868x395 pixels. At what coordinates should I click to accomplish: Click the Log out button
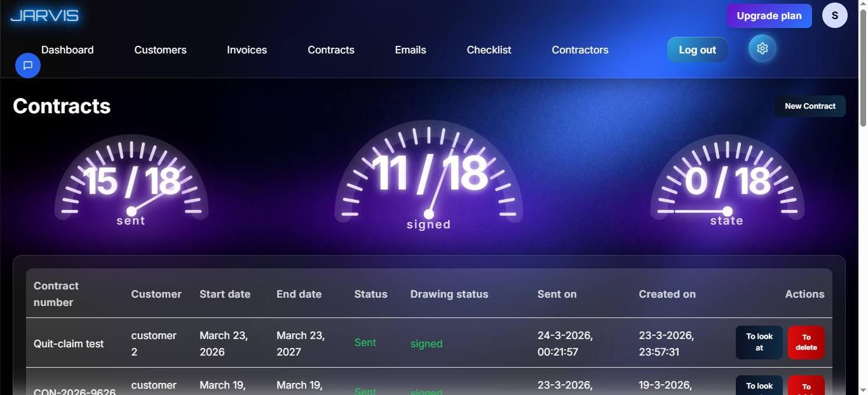click(x=697, y=50)
